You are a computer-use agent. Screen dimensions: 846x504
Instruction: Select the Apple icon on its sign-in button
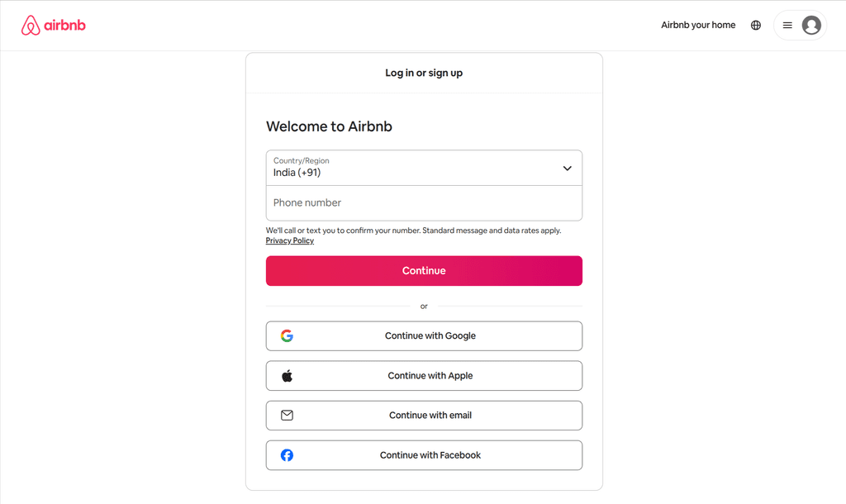point(287,375)
